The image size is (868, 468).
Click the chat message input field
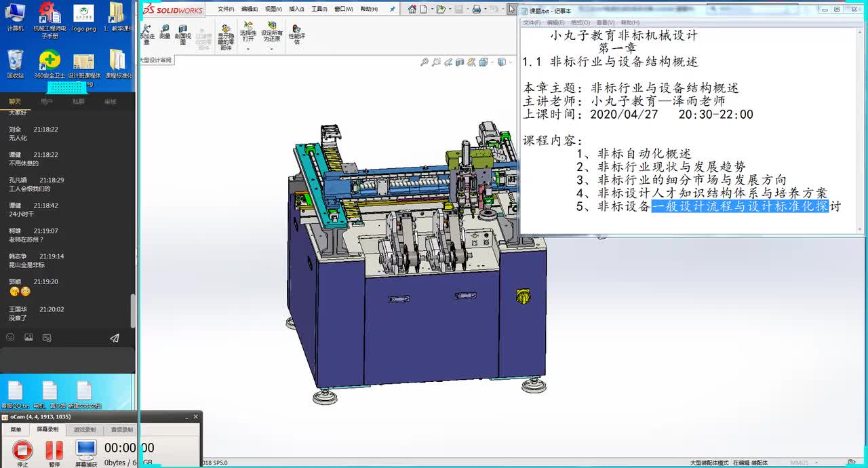[66, 359]
